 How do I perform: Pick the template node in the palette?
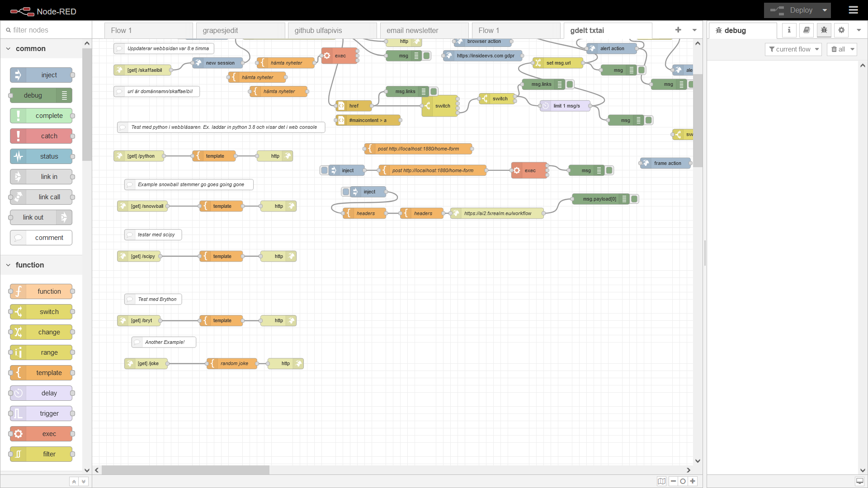(41, 373)
